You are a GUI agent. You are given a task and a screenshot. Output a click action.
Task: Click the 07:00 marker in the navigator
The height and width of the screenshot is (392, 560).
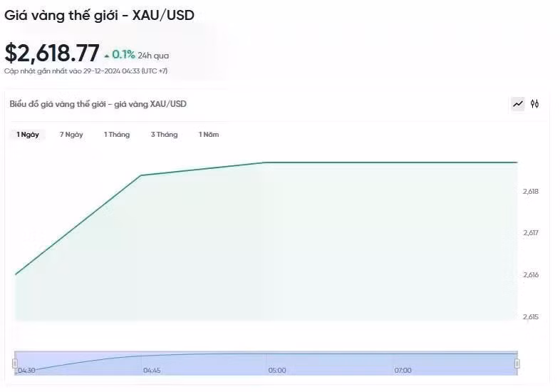tap(403, 371)
